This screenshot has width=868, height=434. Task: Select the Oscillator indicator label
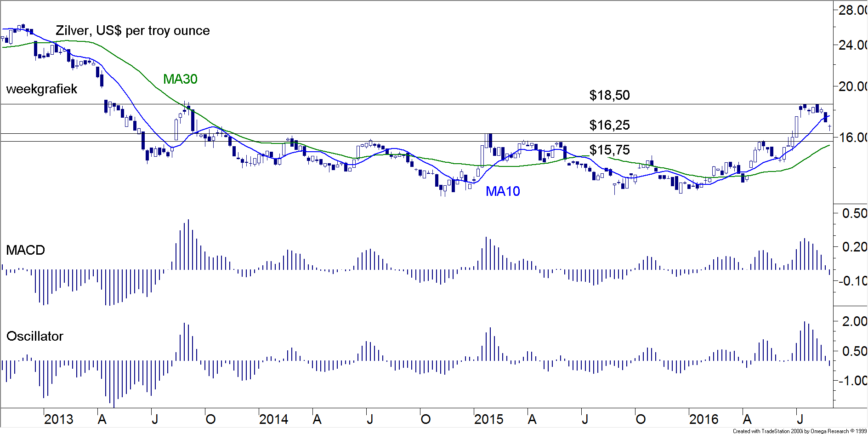point(34,336)
